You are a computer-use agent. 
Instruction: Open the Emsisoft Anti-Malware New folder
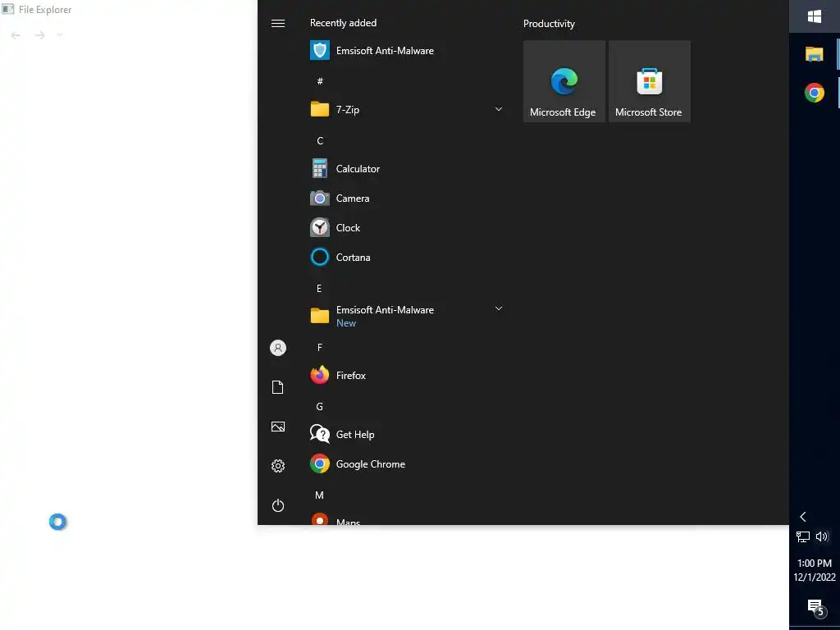click(x=408, y=316)
